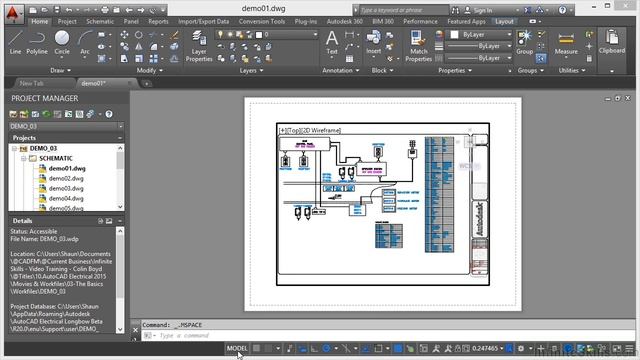The width and height of the screenshot is (640, 360).
Task: Click Sign In button
Action: (x=482, y=10)
